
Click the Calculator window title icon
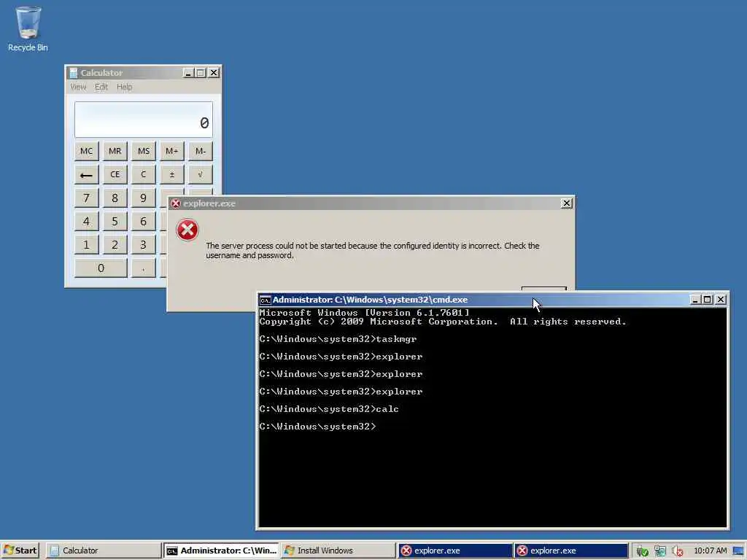(x=74, y=73)
